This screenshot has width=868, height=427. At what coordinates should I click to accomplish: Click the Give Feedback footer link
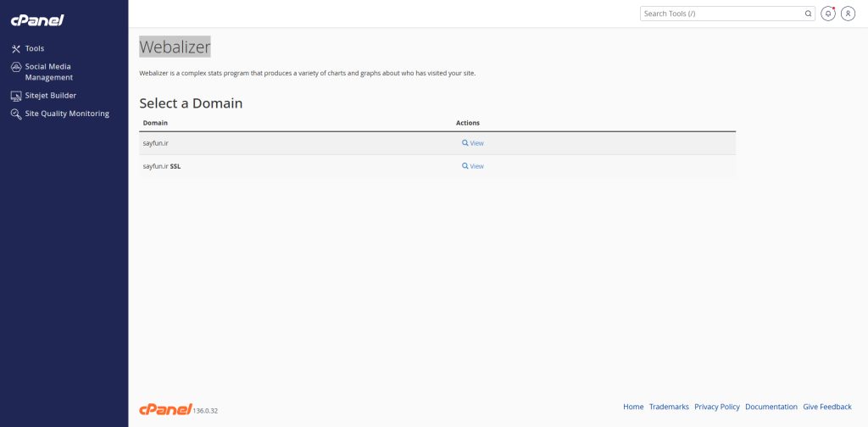(x=827, y=407)
